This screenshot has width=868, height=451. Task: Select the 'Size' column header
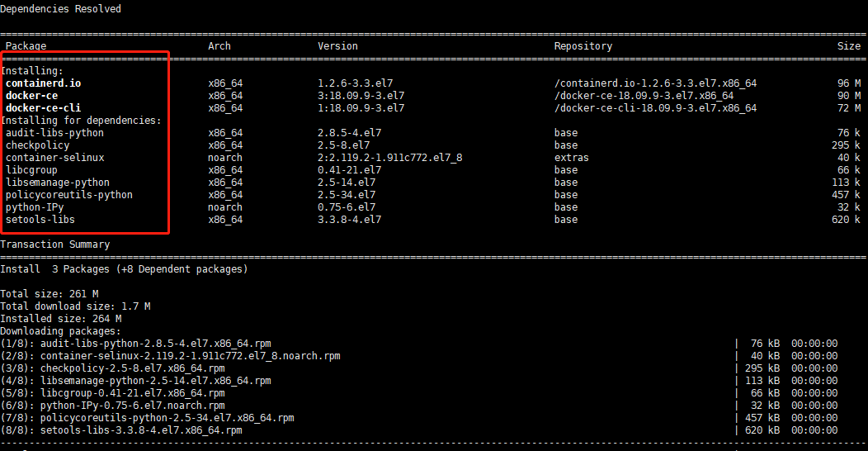pyautogui.click(x=849, y=46)
